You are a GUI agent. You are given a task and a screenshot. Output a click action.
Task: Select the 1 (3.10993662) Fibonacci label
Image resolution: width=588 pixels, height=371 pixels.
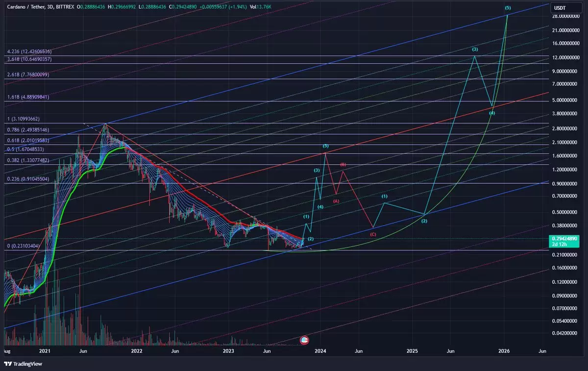click(x=24, y=119)
